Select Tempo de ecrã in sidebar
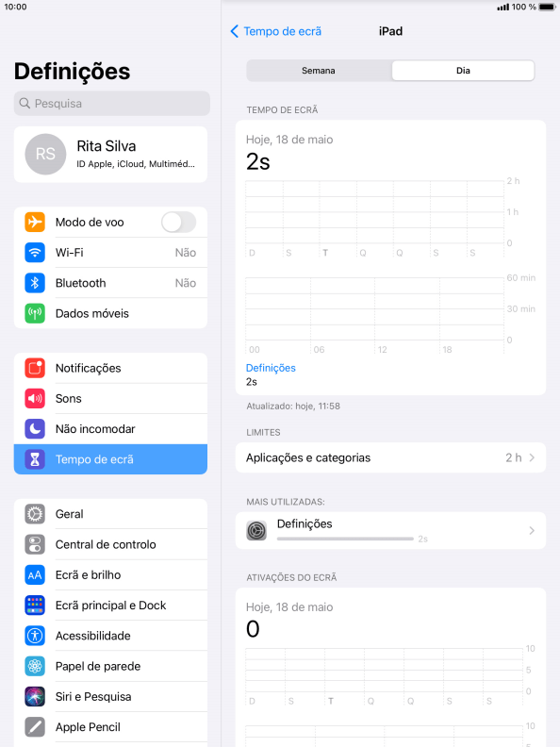The width and height of the screenshot is (560, 747). (x=110, y=459)
